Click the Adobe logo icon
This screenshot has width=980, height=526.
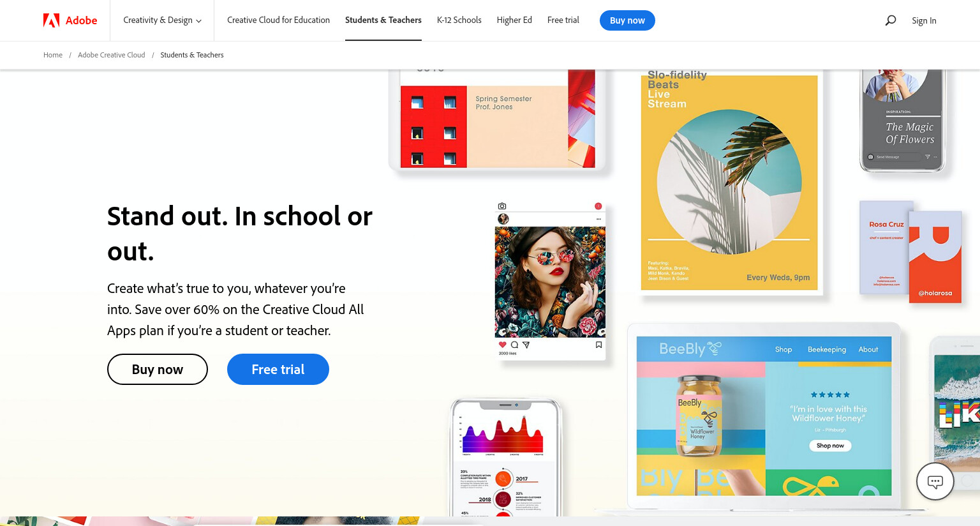[x=51, y=20]
